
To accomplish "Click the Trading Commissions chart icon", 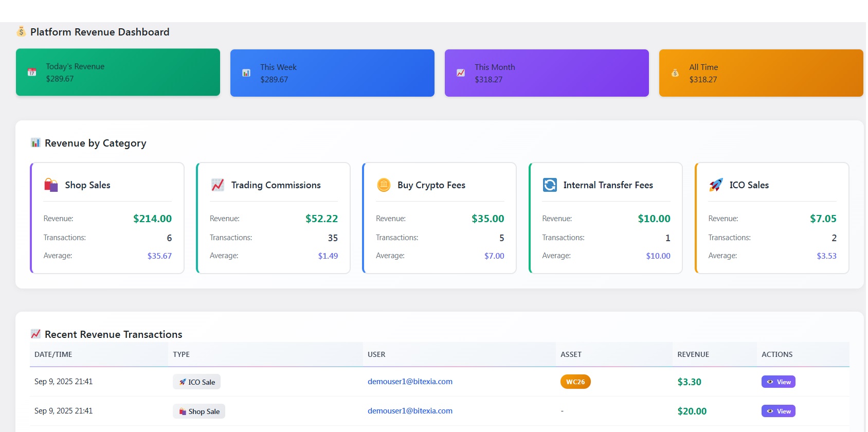I will tap(218, 185).
